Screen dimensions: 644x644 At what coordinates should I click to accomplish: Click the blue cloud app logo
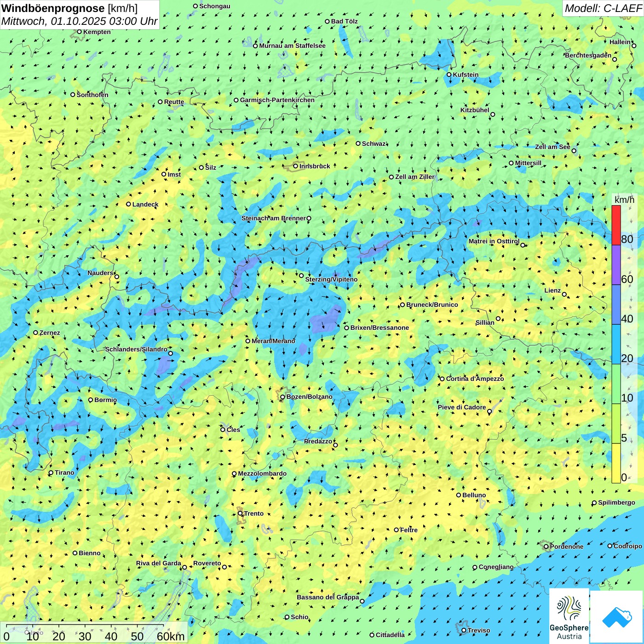[617, 617]
